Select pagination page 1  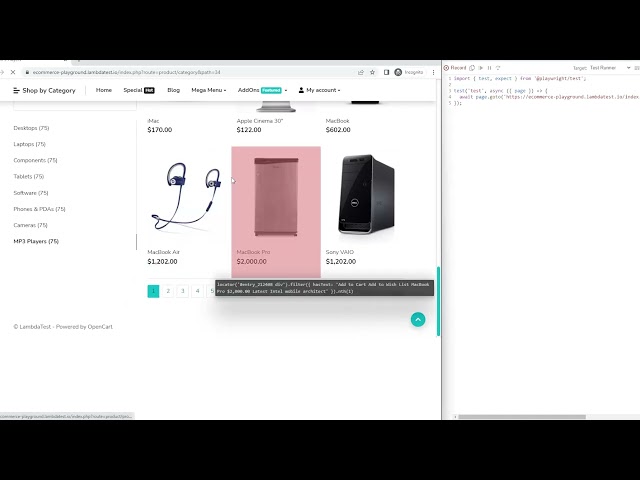(x=153, y=291)
